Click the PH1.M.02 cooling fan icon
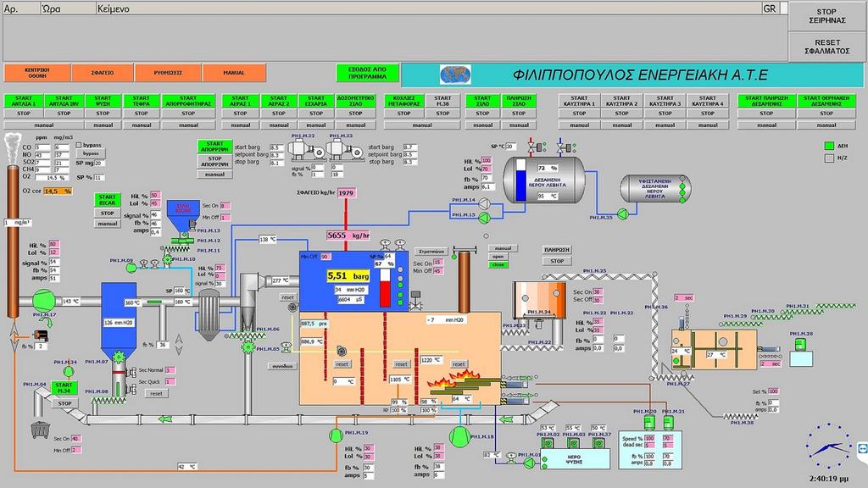Viewport: 868px width, 488px height. tap(548, 442)
